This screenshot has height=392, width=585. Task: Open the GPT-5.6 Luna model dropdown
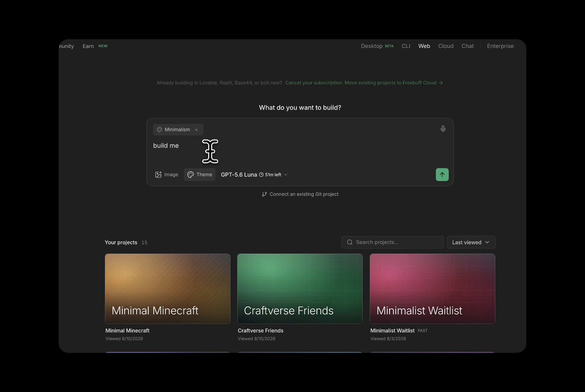click(254, 175)
